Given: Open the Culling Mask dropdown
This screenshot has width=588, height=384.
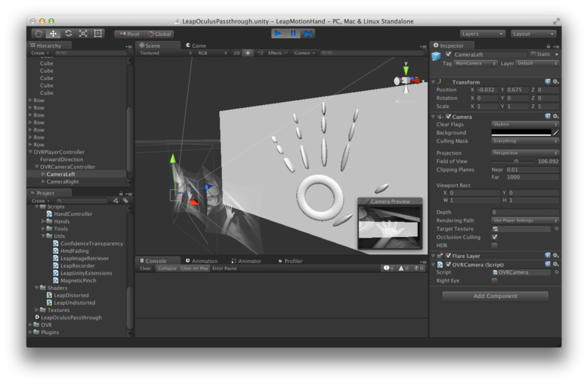Looking at the screenshot, I should [x=525, y=141].
